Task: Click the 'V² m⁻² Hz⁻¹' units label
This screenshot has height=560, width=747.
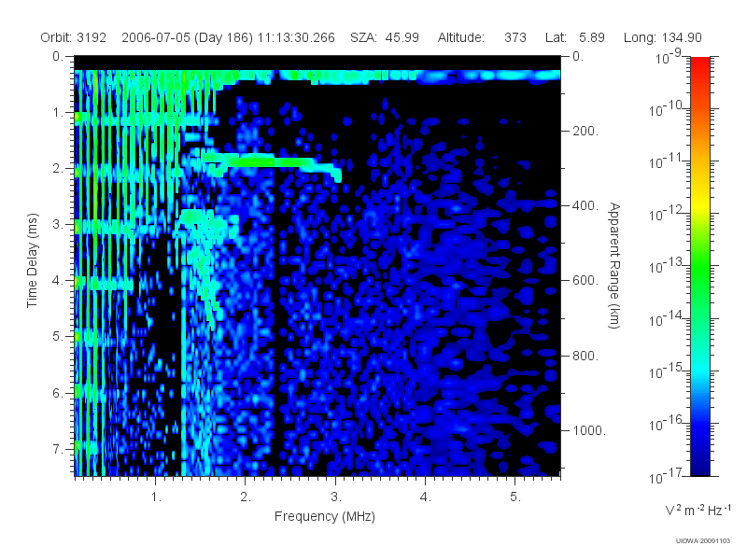Action: 698,510
